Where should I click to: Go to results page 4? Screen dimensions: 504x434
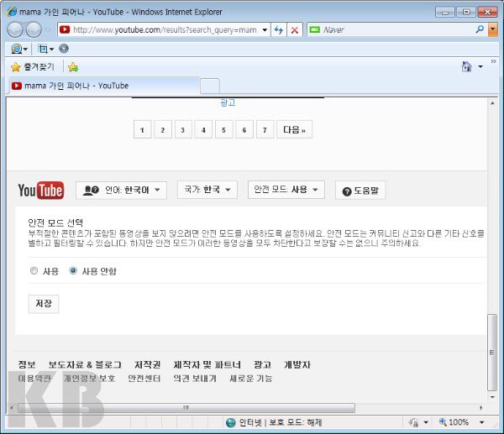click(203, 129)
